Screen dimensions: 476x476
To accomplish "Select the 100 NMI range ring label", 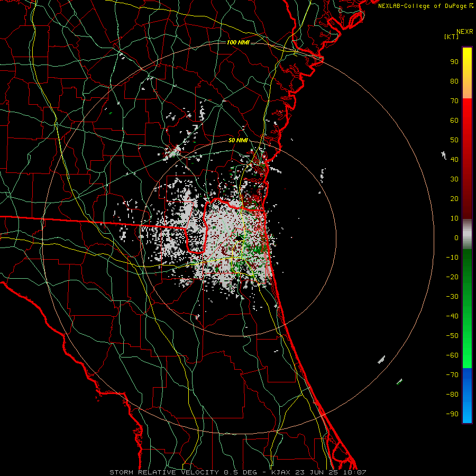I will (238, 42).
